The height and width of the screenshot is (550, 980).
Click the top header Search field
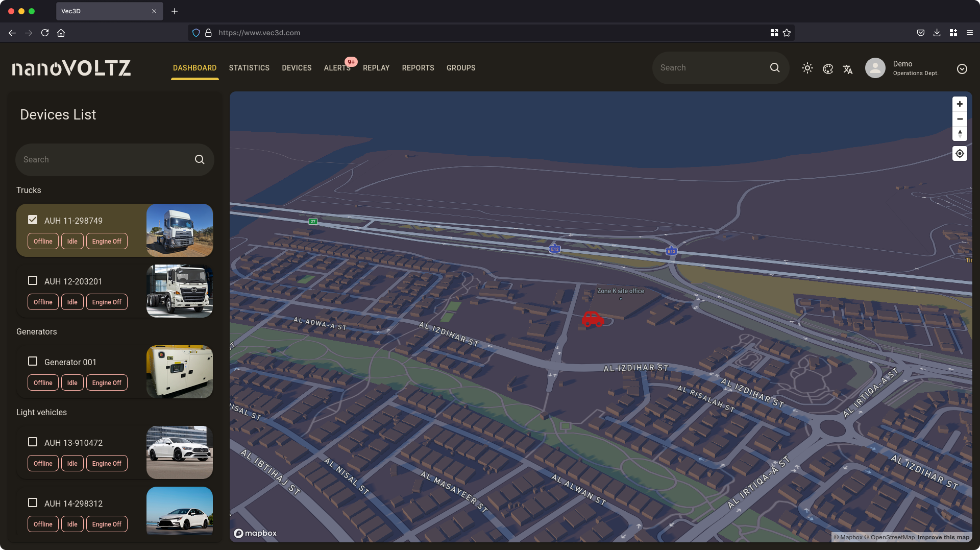point(712,68)
